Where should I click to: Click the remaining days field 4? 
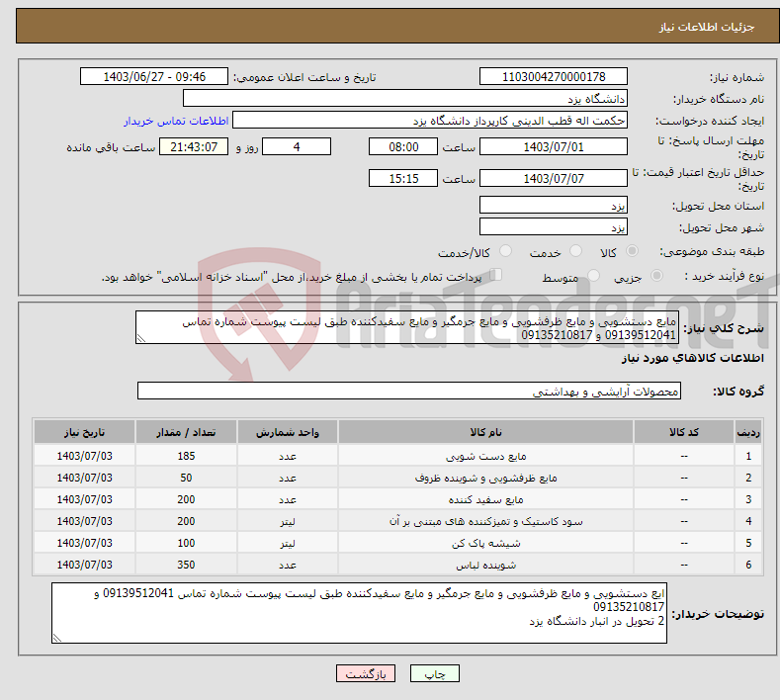coord(297,146)
